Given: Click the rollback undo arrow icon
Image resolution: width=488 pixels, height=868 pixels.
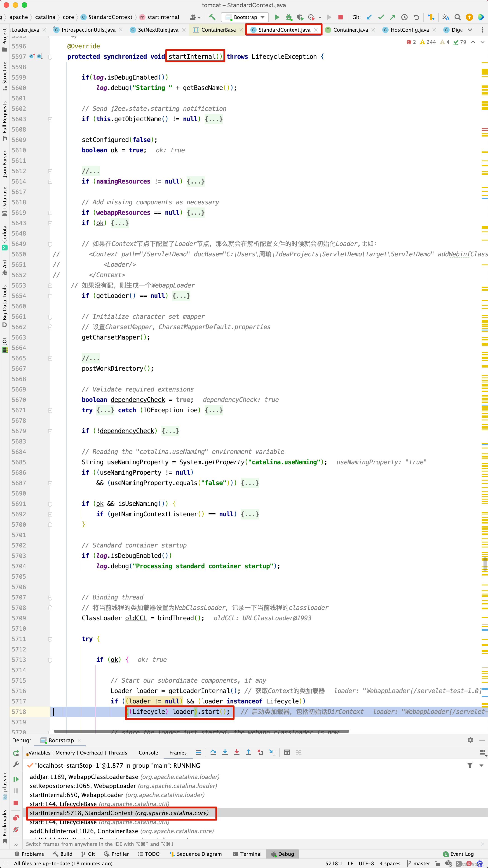Looking at the screenshot, I should point(416,17).
